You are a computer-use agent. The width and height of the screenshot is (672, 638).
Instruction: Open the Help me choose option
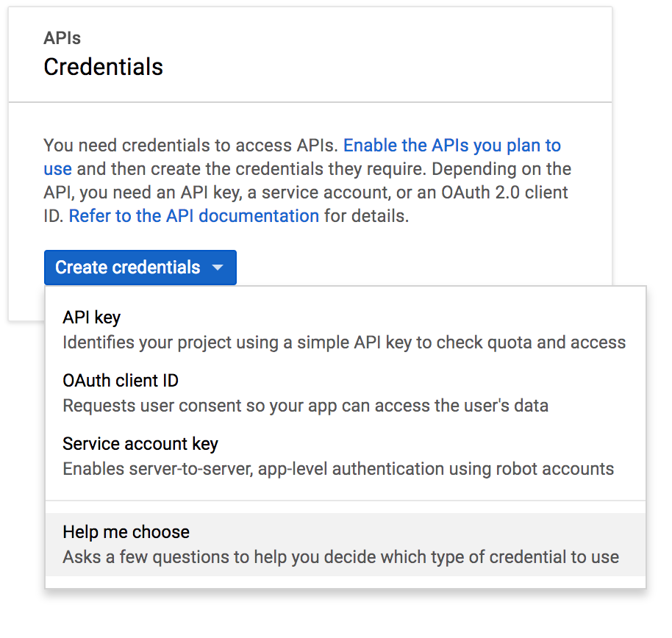(126, 532)
